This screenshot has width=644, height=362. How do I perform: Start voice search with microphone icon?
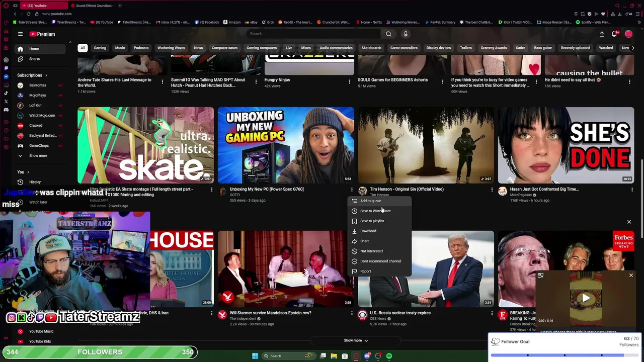pos(406,34)
